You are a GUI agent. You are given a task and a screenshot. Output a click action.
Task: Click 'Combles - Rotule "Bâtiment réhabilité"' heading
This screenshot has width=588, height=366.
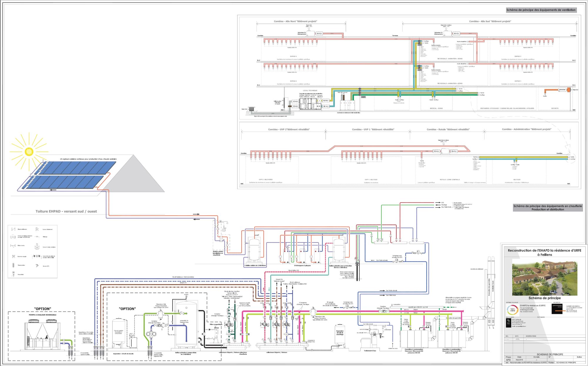448,129
